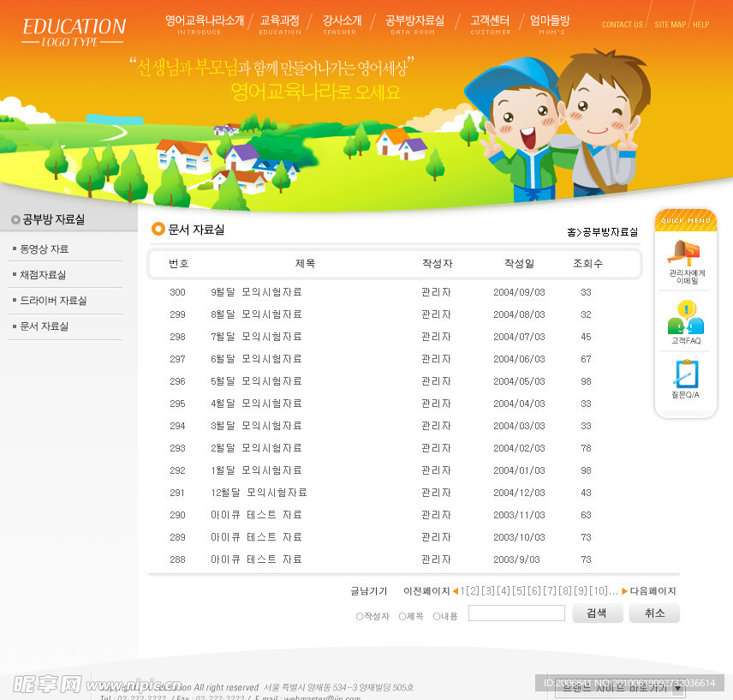The image size is (733, 700).
Task: Select the 내용 search radio button
Action: click(x=436, y=616)
